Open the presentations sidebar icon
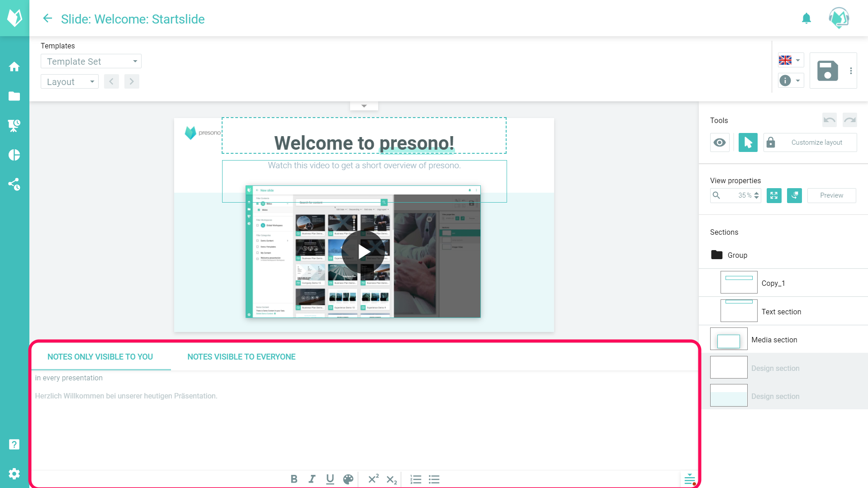The image size is (868, 488). click(x=14, y=125)
